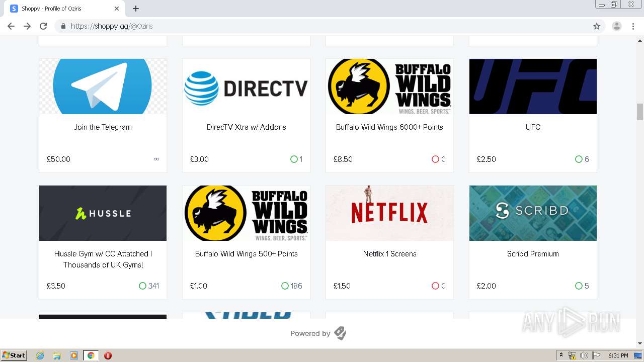Click the £3.00 DirecTV price
644x362 pixels.
pos(199,159)
